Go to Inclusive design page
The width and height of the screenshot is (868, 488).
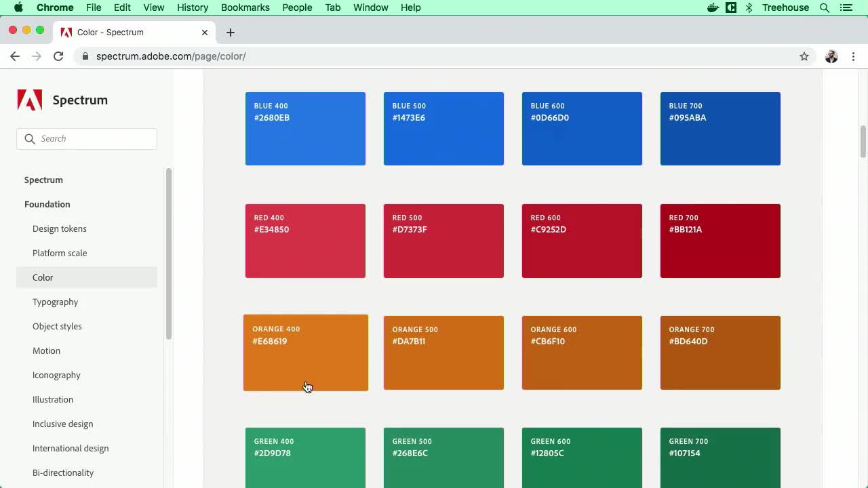63,424
